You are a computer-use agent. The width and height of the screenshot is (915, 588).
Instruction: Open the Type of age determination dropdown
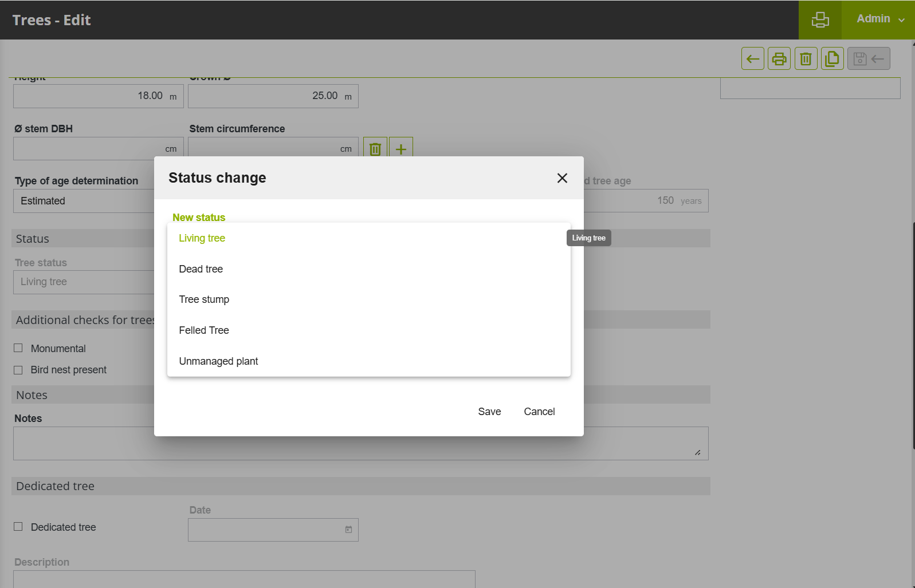pos(84,201)
